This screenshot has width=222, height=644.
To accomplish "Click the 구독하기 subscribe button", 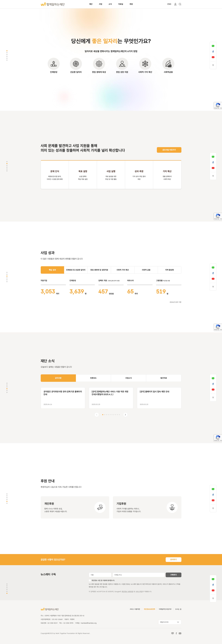I will click(173, 575).
